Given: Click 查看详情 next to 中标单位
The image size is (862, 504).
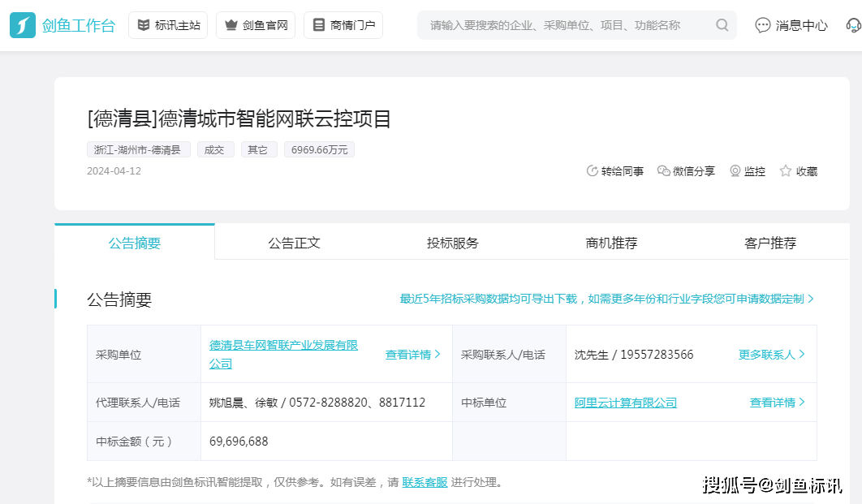Looking at the screenshot, I should pyautogui.click(x=778, y=403).
